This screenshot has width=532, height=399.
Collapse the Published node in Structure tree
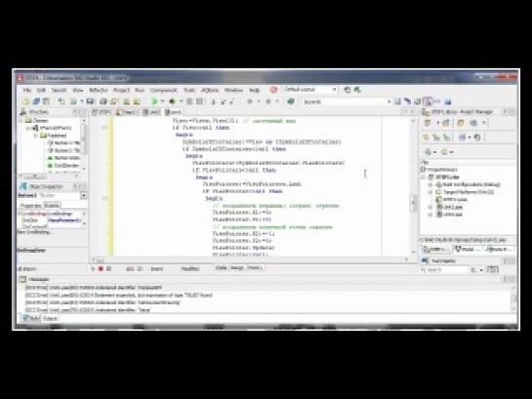tap(36, 136)
